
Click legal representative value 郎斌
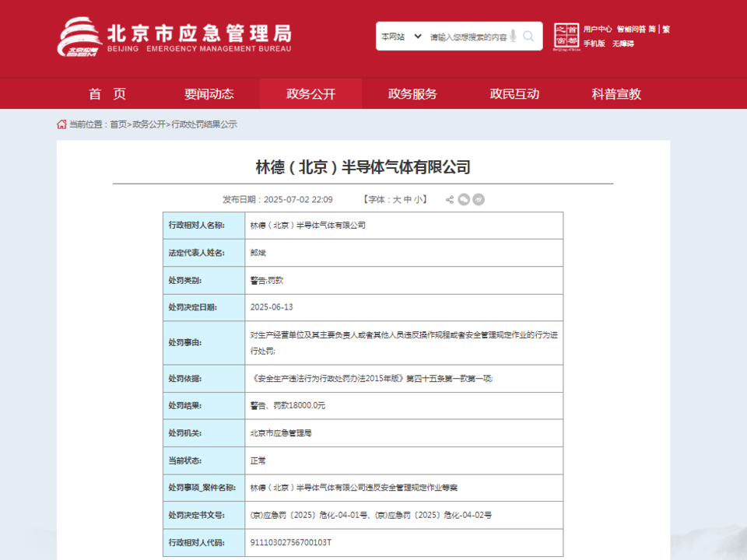click(x=258, y=253)
